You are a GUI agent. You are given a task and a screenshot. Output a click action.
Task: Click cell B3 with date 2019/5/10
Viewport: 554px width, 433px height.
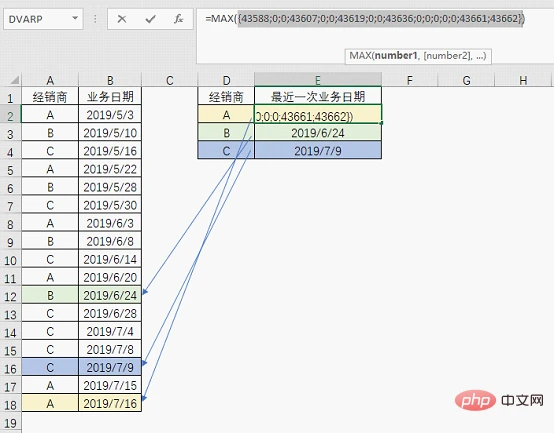tap(110, 132)
